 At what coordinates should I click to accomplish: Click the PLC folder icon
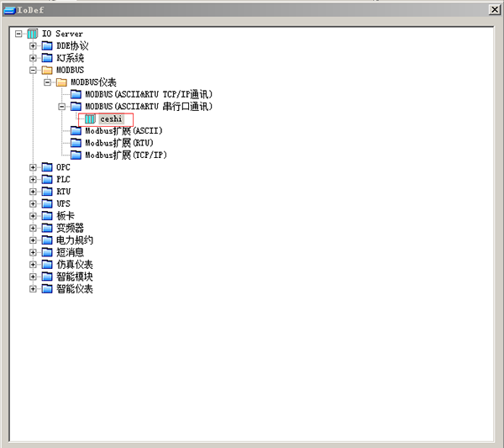pos(47,180)
